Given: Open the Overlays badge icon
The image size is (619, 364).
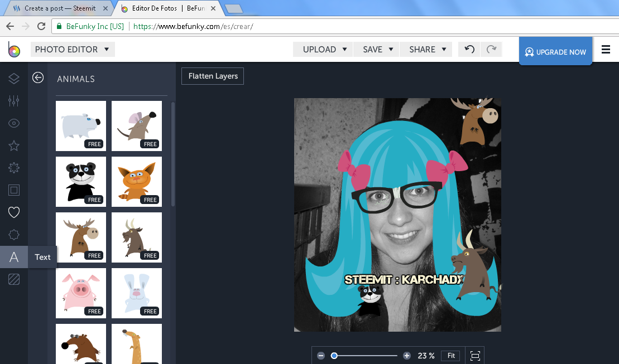Looking at the screenshot, I should click(14, 235).
